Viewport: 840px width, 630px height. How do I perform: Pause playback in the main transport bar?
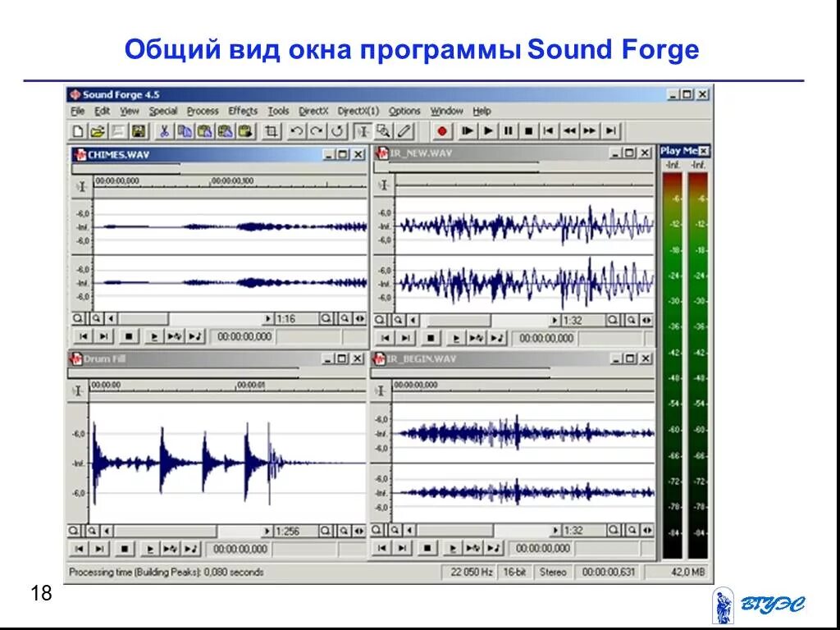point(507,130)
